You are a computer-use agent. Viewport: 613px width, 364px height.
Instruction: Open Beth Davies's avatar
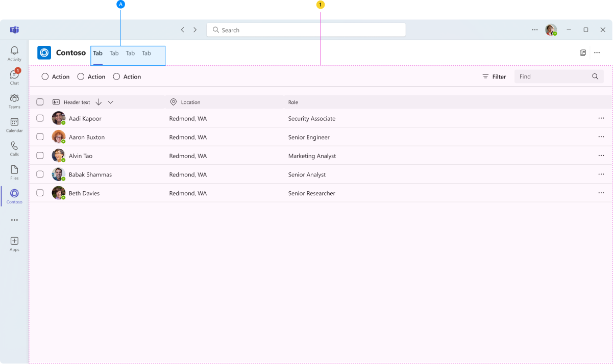tap(59, 193)
